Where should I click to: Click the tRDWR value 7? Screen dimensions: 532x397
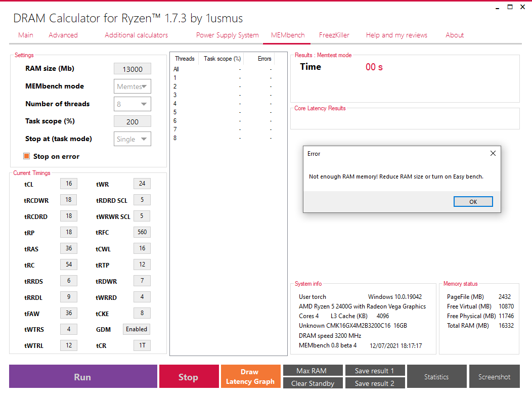click(x=142, y=281)
